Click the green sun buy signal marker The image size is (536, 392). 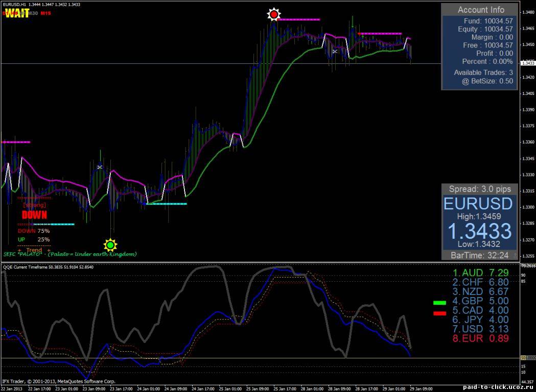point(110,245)
